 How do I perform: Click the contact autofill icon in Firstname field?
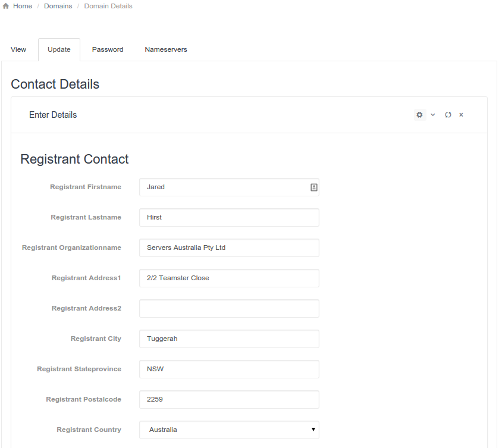point(314,187)
